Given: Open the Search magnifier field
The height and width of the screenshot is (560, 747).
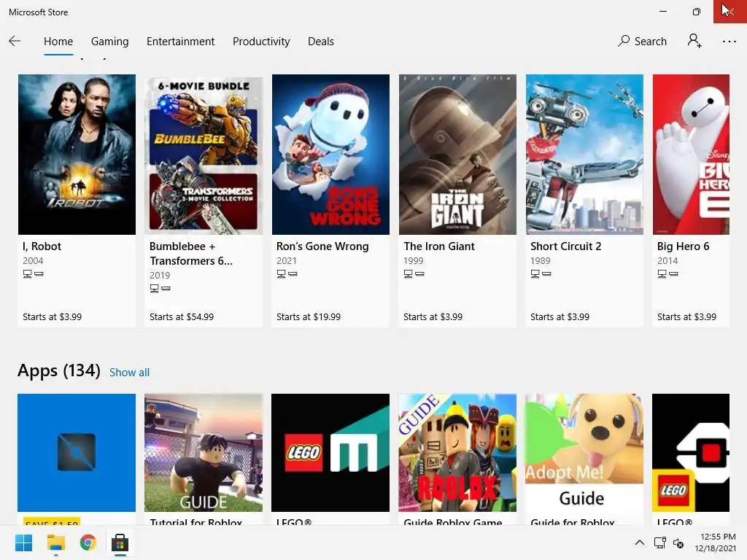Looking at the screenshot, I should point(642,42).
